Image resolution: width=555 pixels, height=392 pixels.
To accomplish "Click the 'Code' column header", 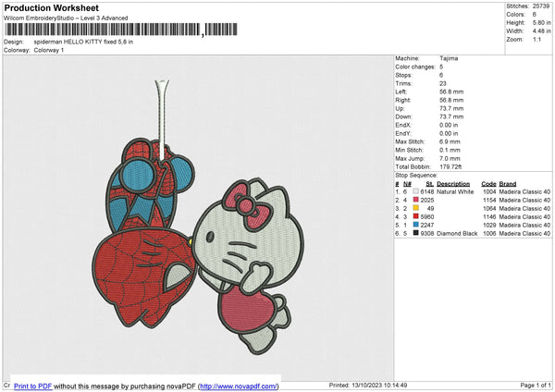I will coord(488,184).
